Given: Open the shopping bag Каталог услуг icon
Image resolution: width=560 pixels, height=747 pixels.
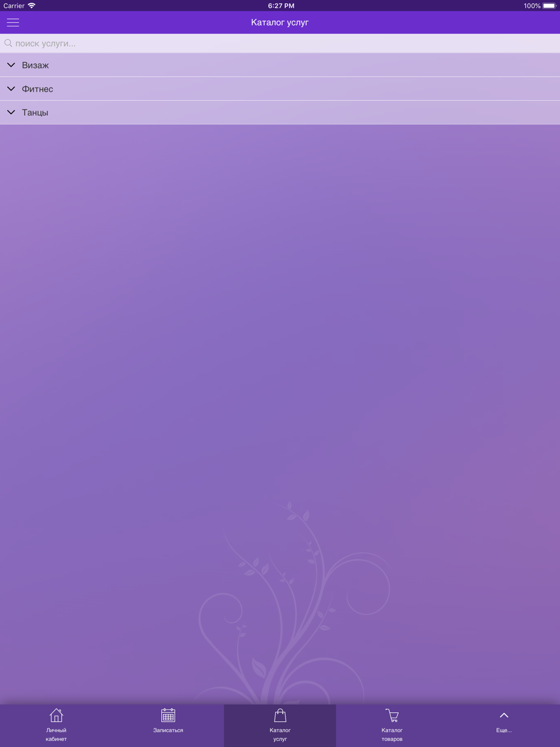Looking at the screenshot, I should (x=280, y=715).
